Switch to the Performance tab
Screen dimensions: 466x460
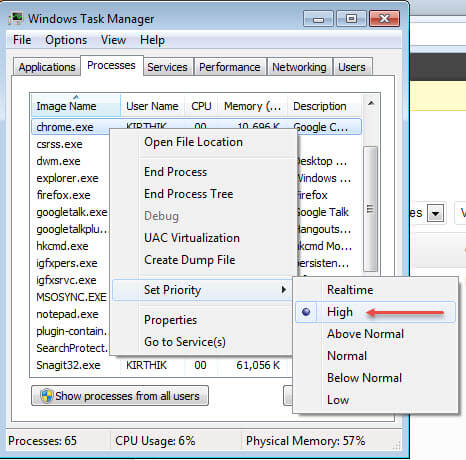point(230,67)
